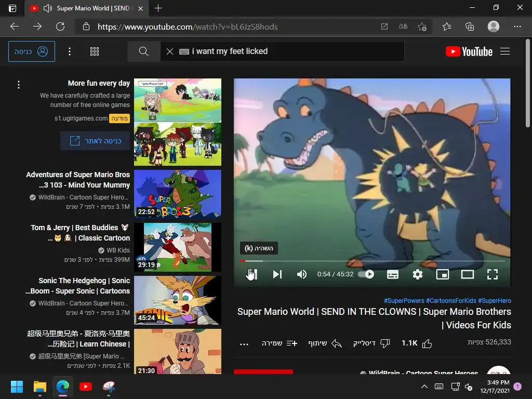Screen dimensions: 532x399
Task: Open tab actions menu icon
Action: click(12, 8)
